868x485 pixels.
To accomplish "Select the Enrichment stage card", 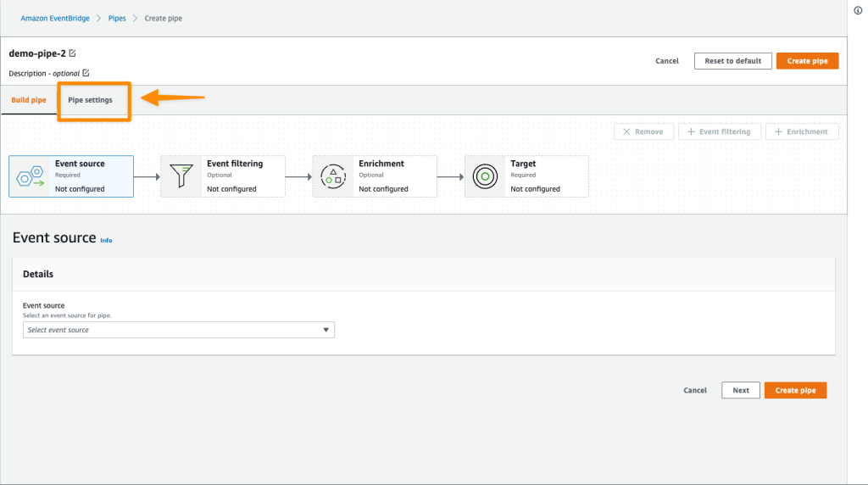I will [x=375, y=176].
